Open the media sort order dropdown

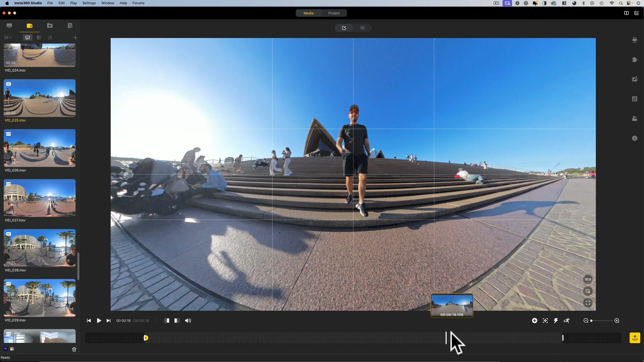8,38
